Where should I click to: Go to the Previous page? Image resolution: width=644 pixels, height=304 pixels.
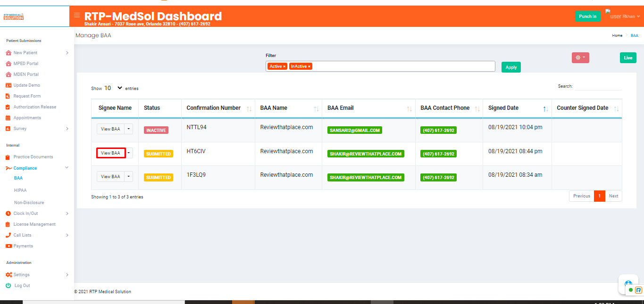(582, 196)
